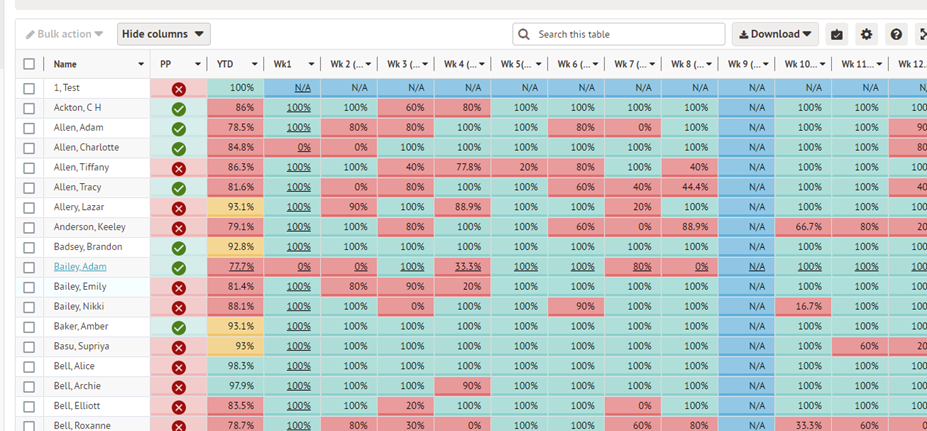Open the Bailey, Adam student link

(x=80, y=267)
